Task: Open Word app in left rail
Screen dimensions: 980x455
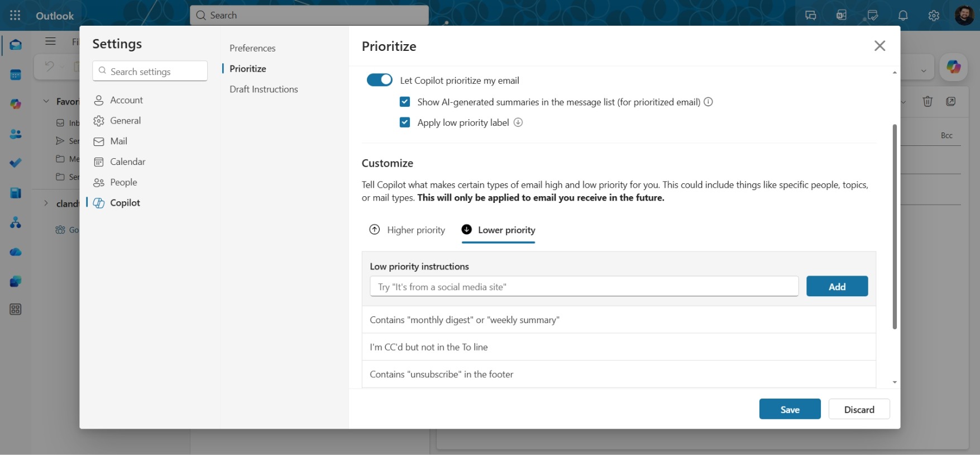Action: coord(16,193)
